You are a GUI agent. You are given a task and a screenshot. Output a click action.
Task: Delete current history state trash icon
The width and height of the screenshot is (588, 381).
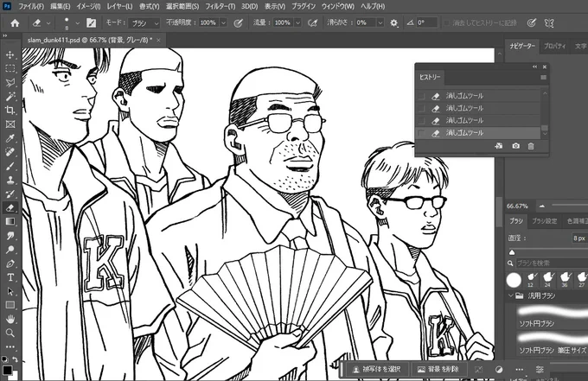(x=531, y=146)
